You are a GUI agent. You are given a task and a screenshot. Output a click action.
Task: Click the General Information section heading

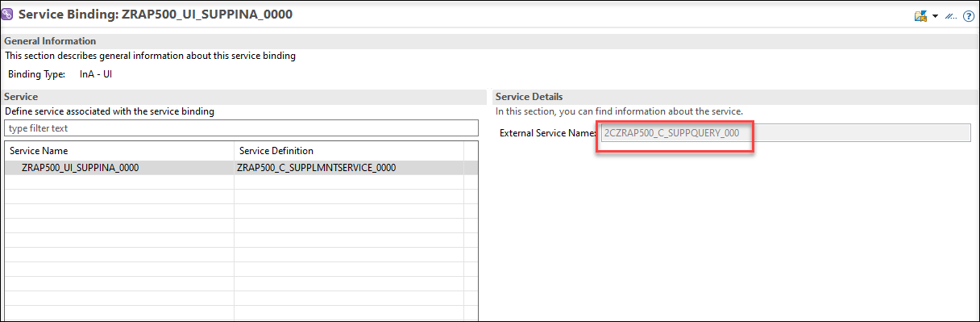point(50,40)
